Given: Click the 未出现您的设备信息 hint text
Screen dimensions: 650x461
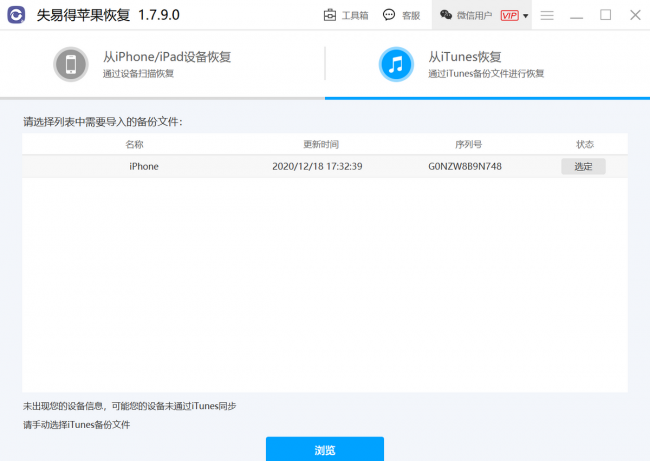Looking at the screenshot, I should click(x=129, y=406).
